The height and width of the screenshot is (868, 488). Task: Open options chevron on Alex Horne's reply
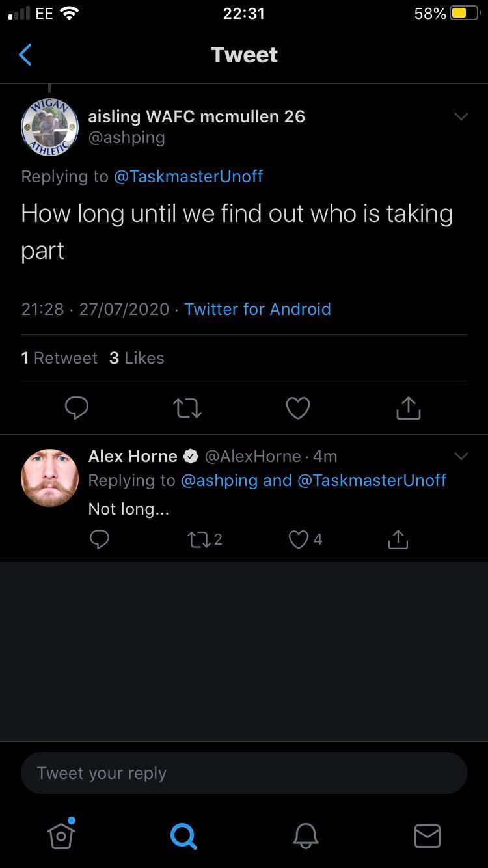click(461, 456)
